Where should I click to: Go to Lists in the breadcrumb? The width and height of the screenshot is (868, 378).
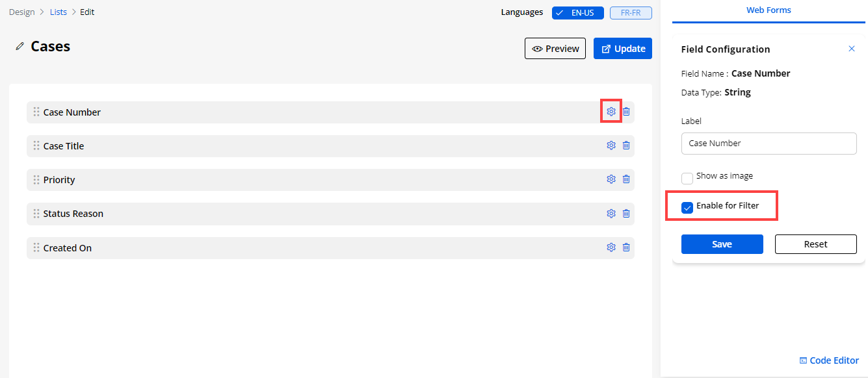(59, 12)
